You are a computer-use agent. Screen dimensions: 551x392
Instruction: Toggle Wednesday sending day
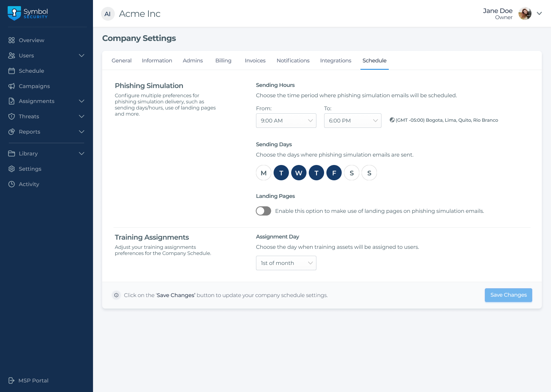click(x=299, y=173)
